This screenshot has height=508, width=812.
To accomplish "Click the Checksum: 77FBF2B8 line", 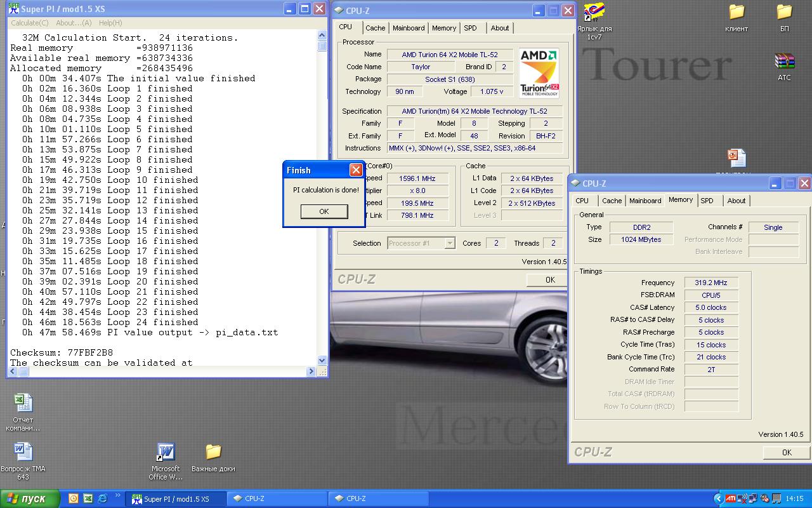I will click(62, 352).
